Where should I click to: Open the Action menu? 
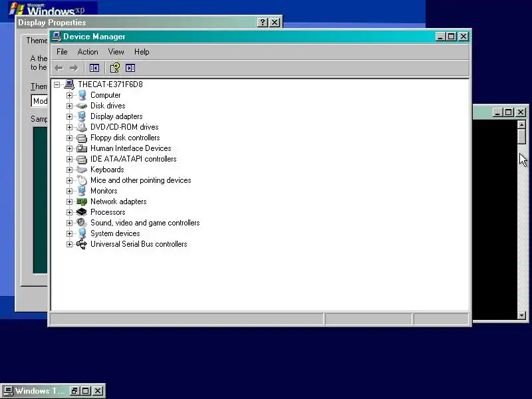click(88, 52)
